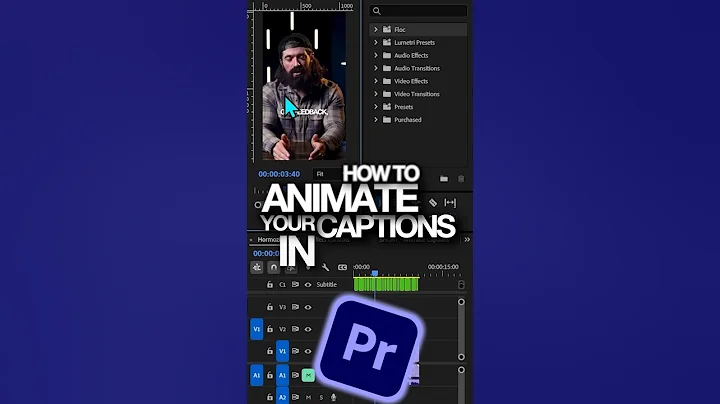Screen dimensions: 720x404
Task: Toggle sync lock on C1 Subtitle track
Action: (x=295, y=285)
